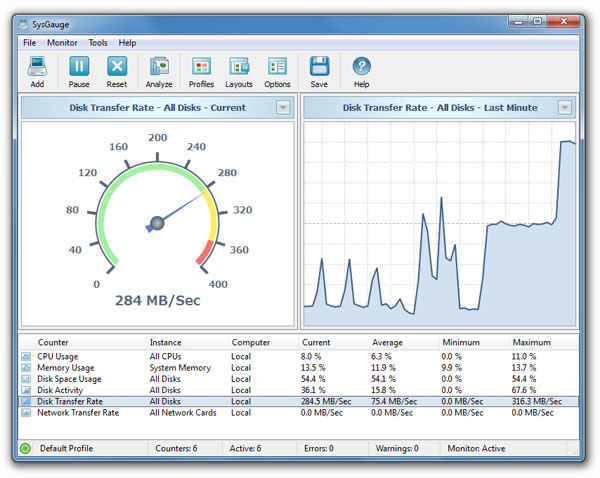Pause monitoring with the Pause icon
Image resolution: width=600 pixels, height=478 pixels.
[x=79, y=66]
